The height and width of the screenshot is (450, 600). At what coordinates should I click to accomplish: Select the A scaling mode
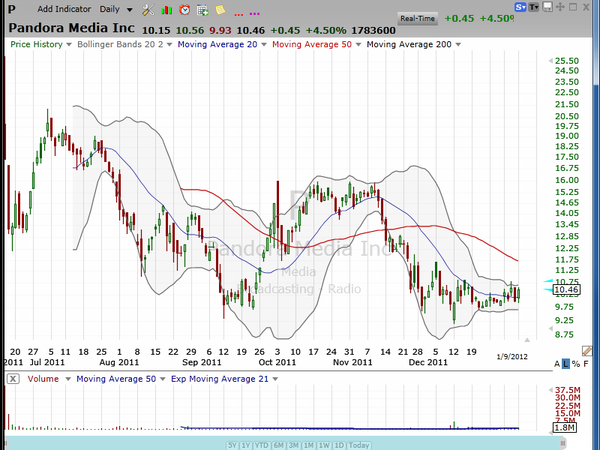tap(557, 364)
